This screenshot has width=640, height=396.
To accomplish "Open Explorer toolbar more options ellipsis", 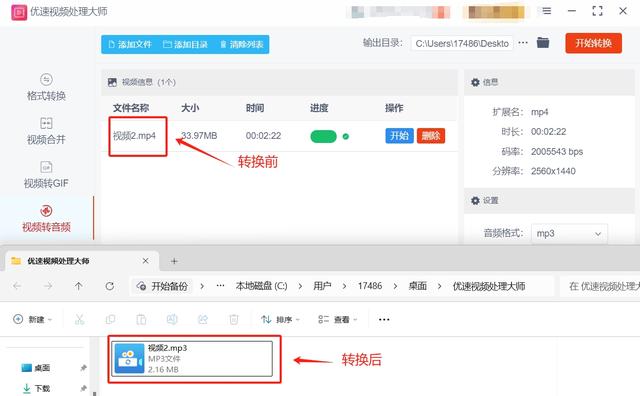I will [384, 319].
